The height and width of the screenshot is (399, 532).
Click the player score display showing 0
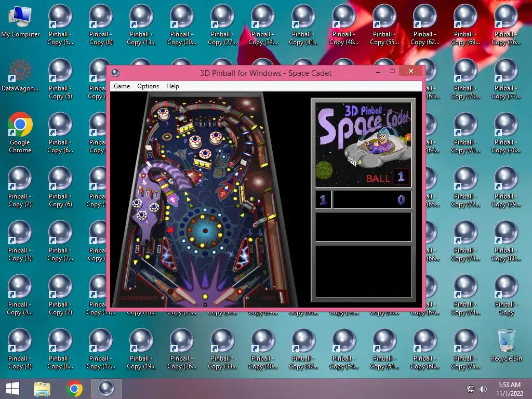pos(372,199)
